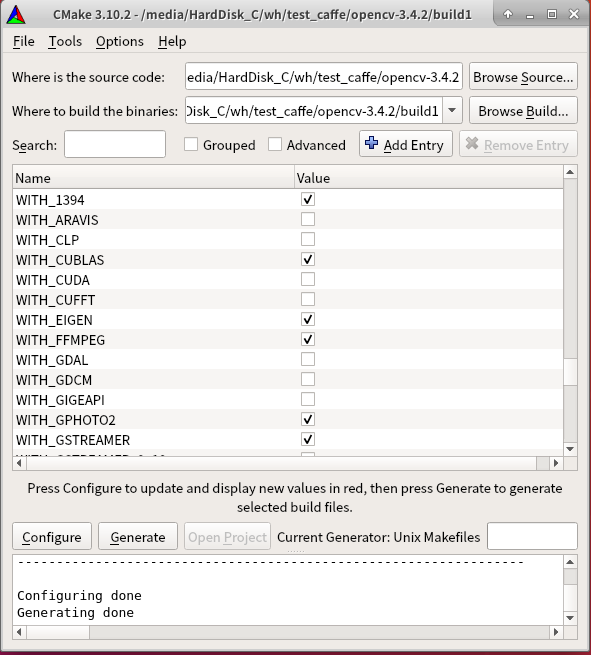Click the blue plus icon of Add Entry
Image resolution: width=591 pixels, height=655 pixels.
pyautogui.click(x=371, y=143)
